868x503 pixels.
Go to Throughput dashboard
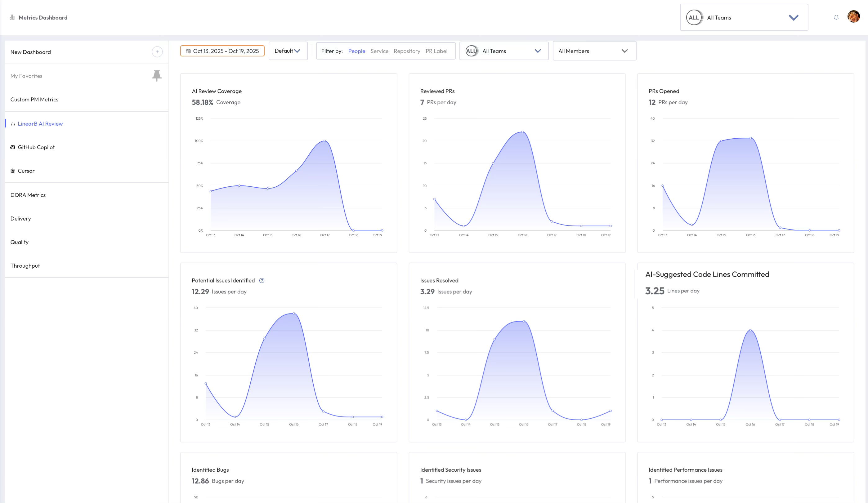coord(25,266)
